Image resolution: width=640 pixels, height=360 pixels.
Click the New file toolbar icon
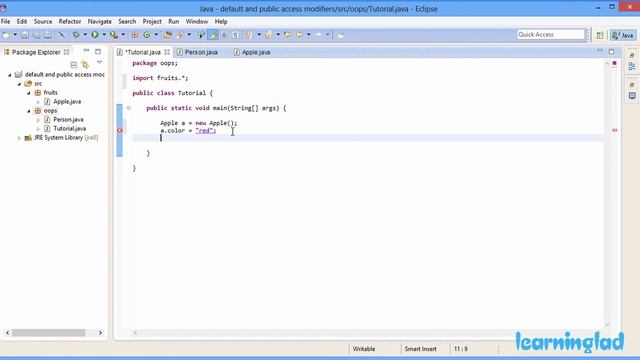(7, 35)
